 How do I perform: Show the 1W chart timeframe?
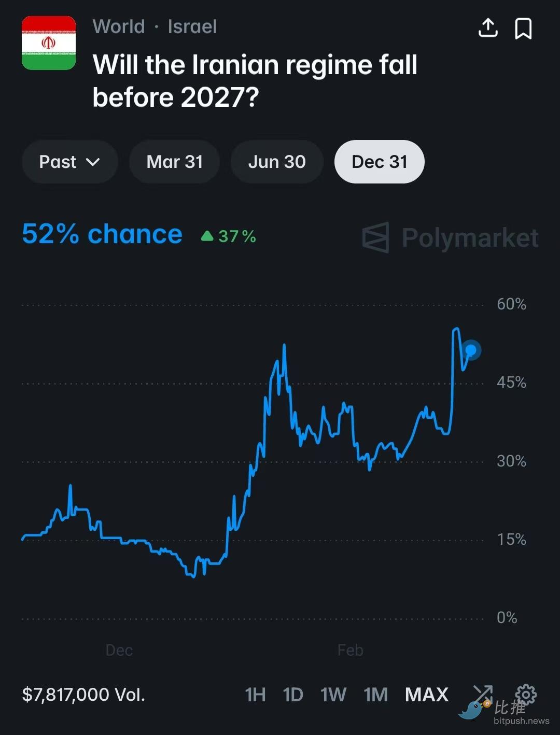pos(333,695)
